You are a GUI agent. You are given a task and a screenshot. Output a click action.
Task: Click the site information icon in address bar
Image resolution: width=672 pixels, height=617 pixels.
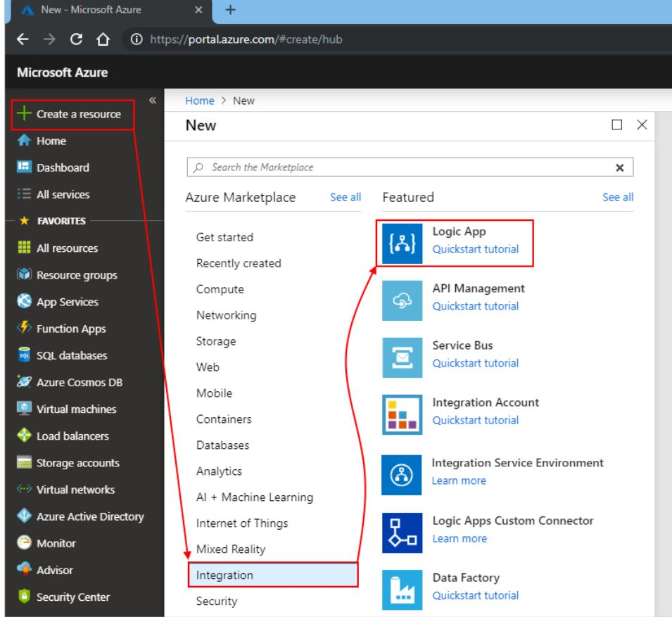pyautogui.click(x=137, y=39)
